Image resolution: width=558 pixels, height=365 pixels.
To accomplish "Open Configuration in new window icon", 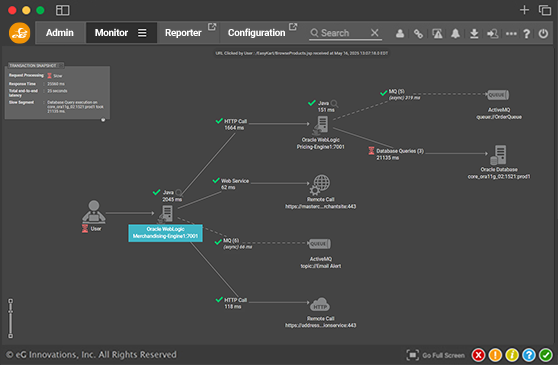I will (x=293, y=27).
